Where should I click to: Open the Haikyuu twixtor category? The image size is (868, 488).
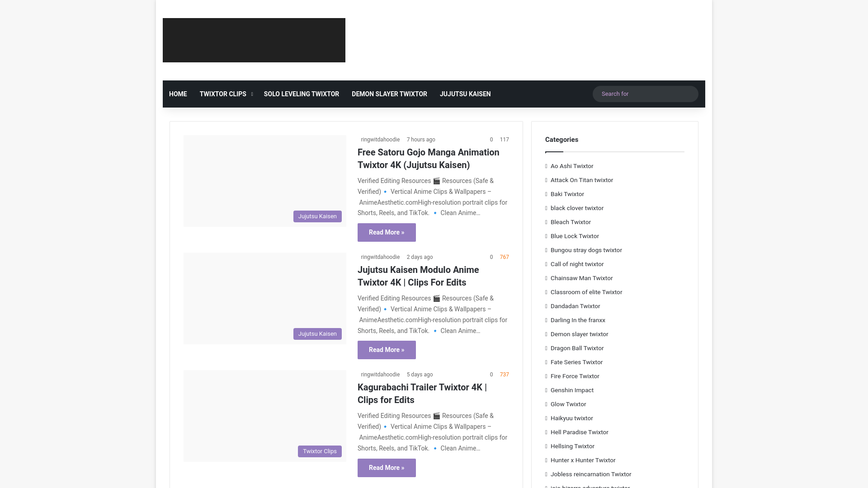(571, 418)
